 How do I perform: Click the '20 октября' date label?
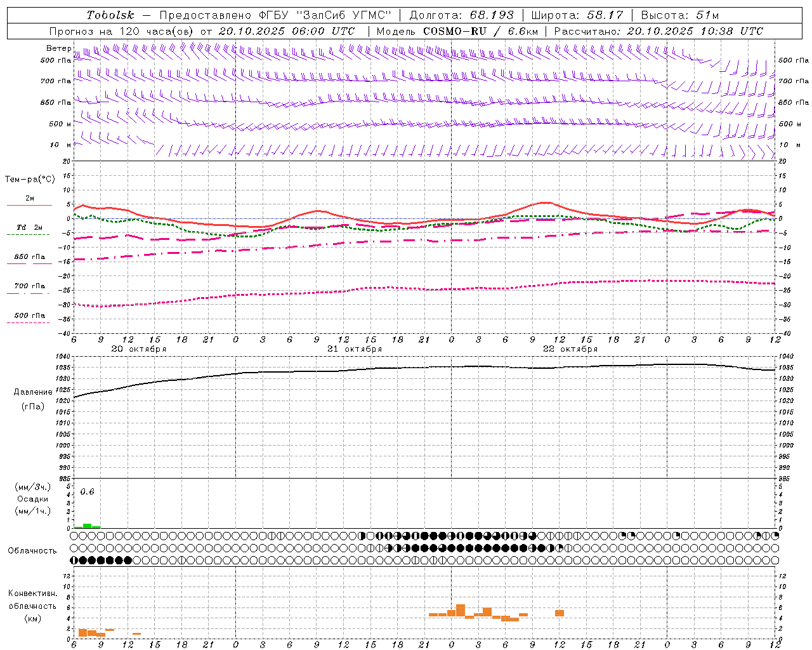[139, 348]
